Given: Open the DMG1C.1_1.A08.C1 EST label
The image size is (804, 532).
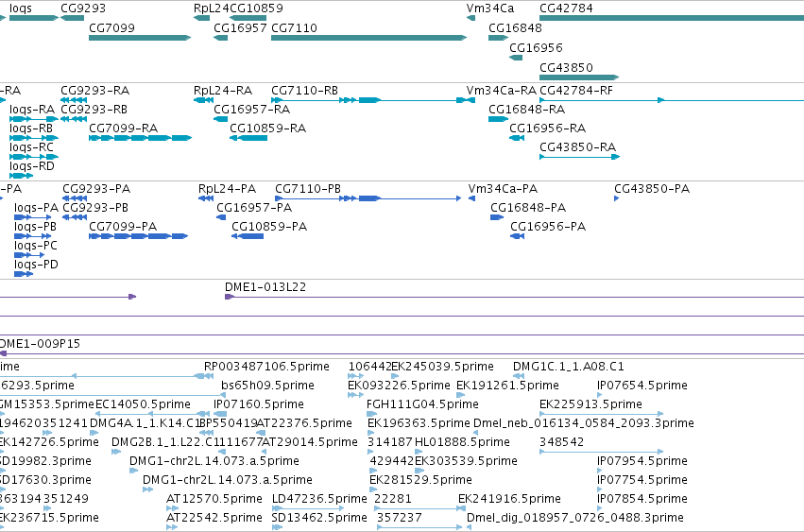Looking at the screenshot, I should (x=569, y=367).
